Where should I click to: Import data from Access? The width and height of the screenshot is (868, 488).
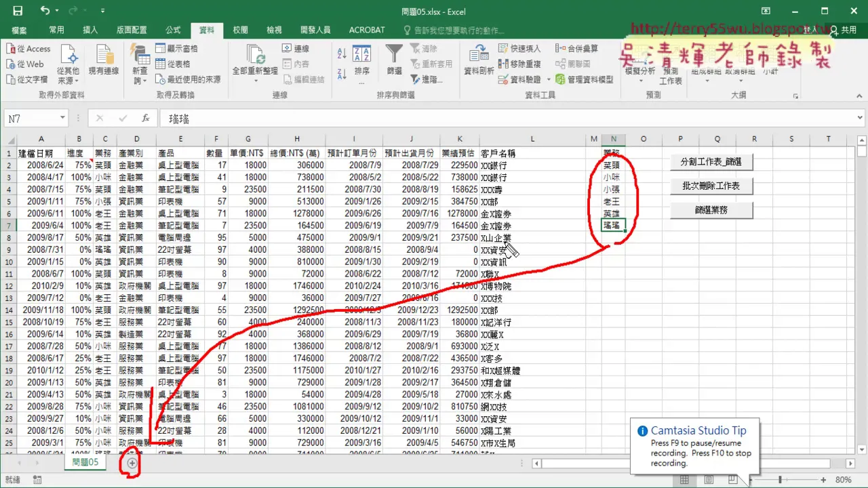click(x=28, y=49)
